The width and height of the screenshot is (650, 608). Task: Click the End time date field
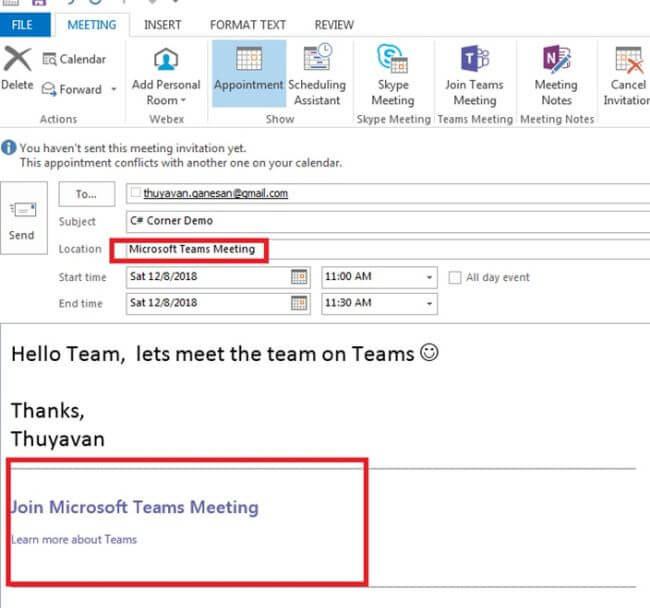[x=218, y=303]
